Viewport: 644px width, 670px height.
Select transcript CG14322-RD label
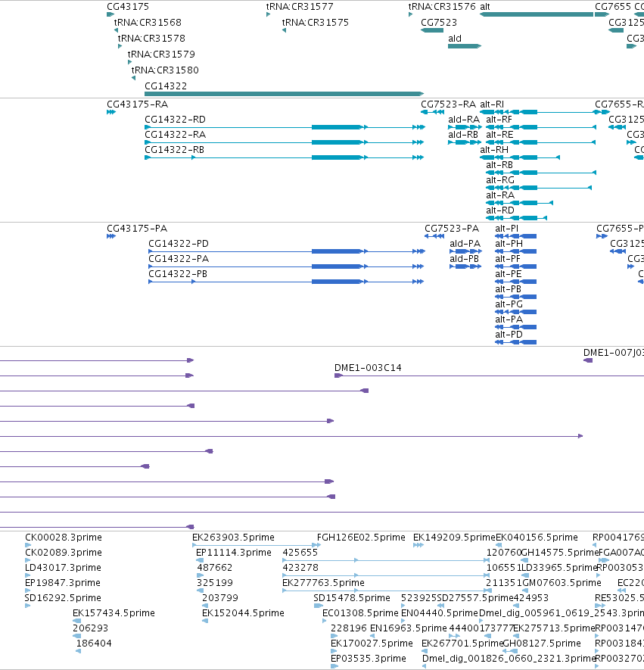[x=175, y=120]
